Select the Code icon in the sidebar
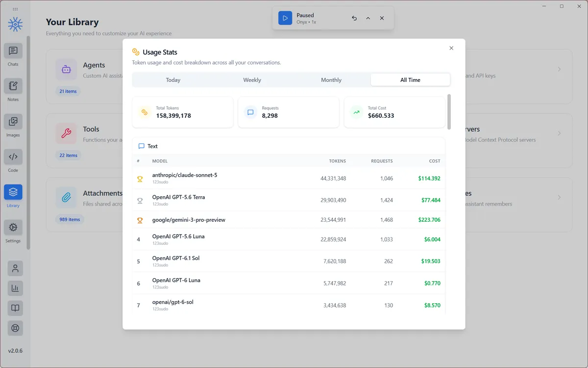 tap(13, 157)
